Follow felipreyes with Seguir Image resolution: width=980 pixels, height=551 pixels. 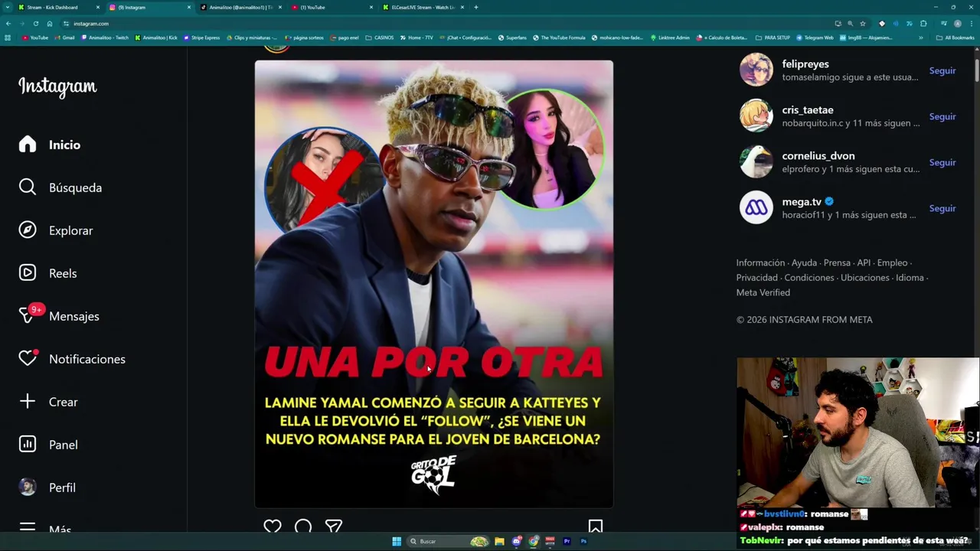(x=942, y=70)
